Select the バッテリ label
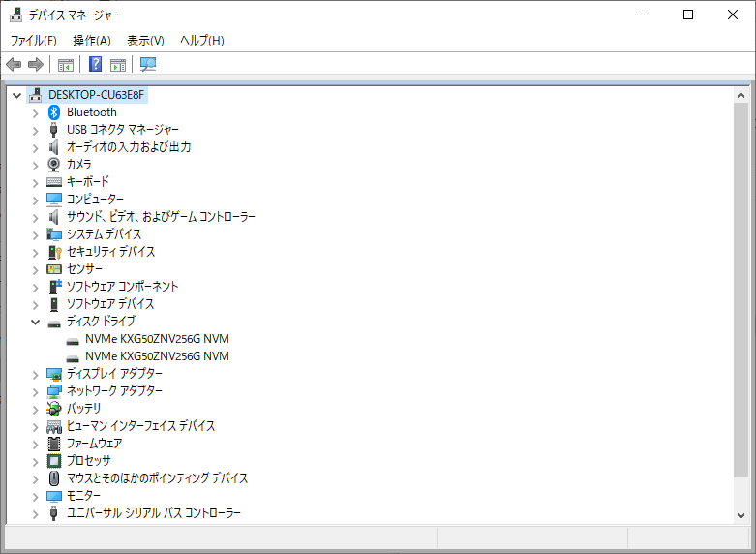Screen dimensions: 756x554 84,409
